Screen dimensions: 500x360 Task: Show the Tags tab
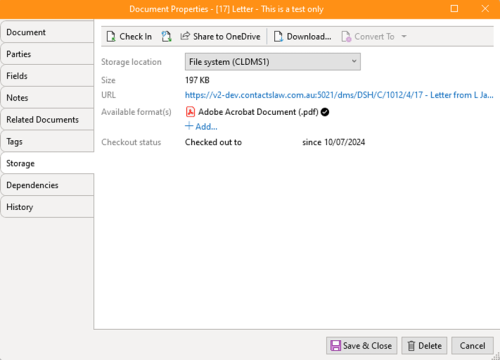[47, 141]
